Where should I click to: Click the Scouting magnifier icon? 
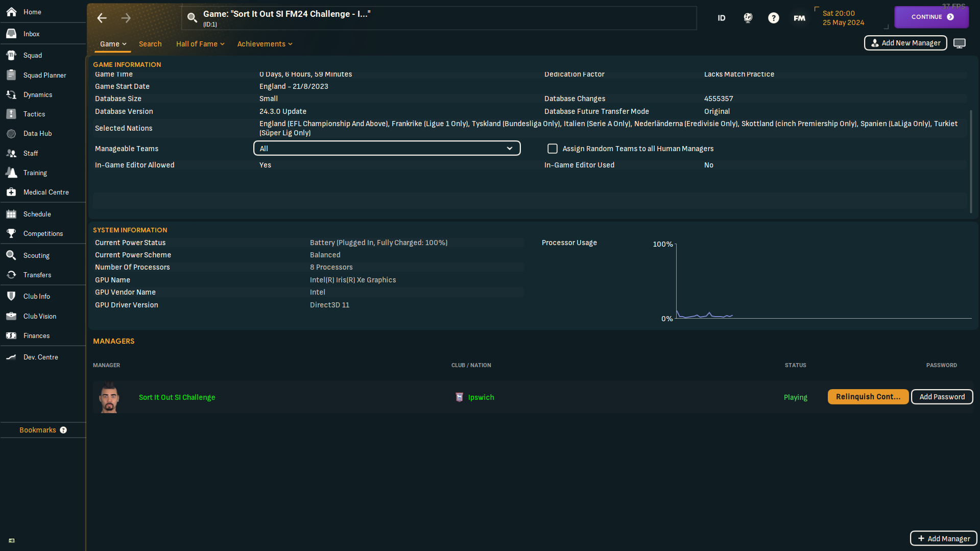11,255
